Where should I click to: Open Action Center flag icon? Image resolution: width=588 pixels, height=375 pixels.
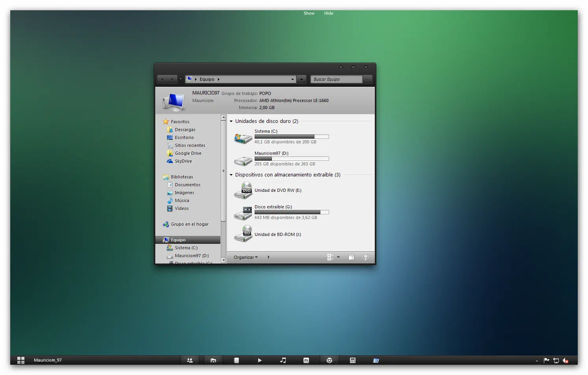pos(547,360)
